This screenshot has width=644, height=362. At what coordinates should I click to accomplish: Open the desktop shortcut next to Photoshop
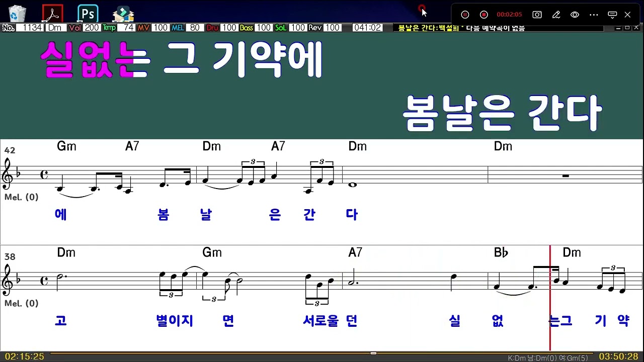pyautogui.click(x=123, y=14)
